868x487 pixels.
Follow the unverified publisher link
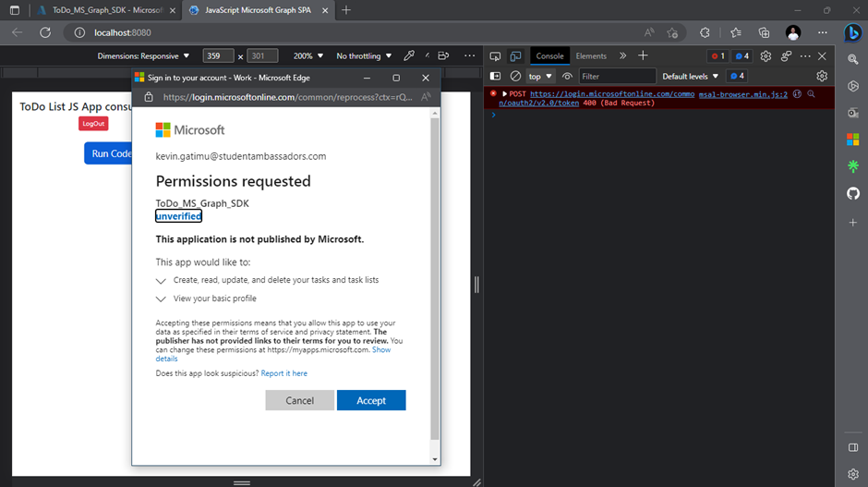178,216
